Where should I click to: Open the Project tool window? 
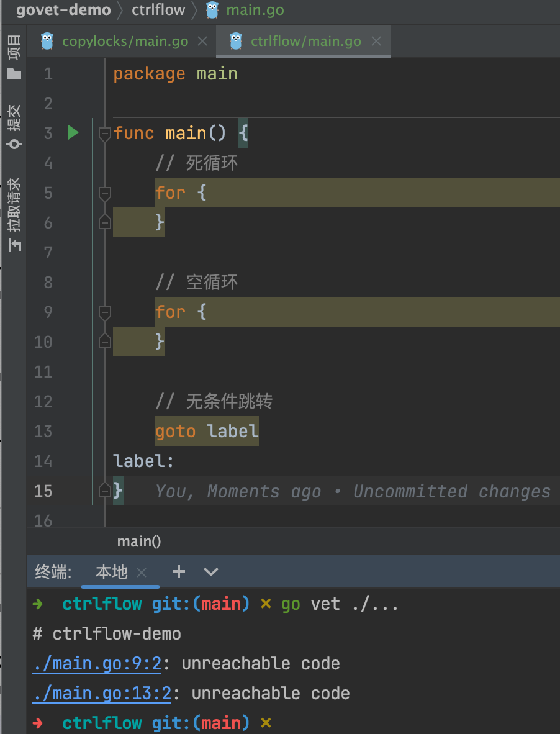14,57
